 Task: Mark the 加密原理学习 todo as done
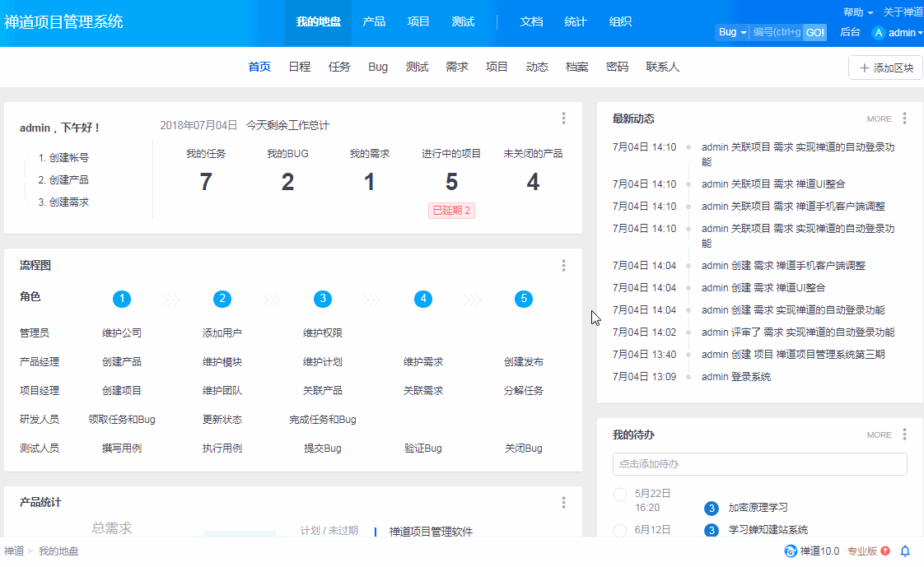tap(620, 494)
